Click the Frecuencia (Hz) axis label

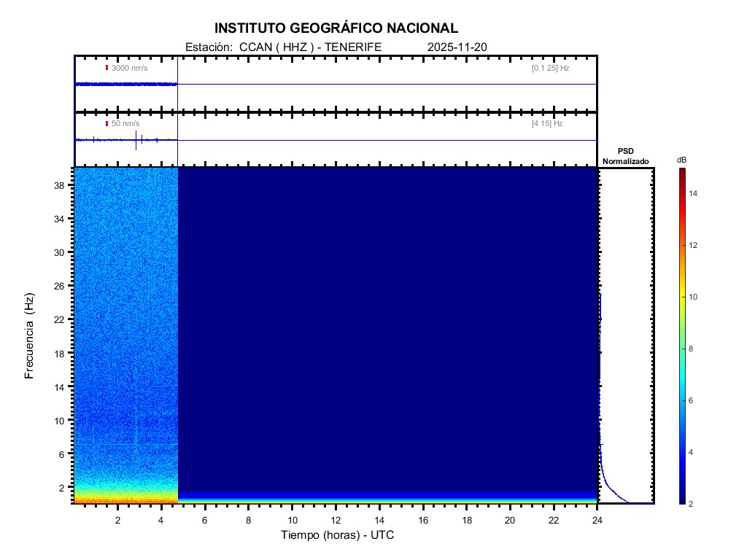(30, 335)
